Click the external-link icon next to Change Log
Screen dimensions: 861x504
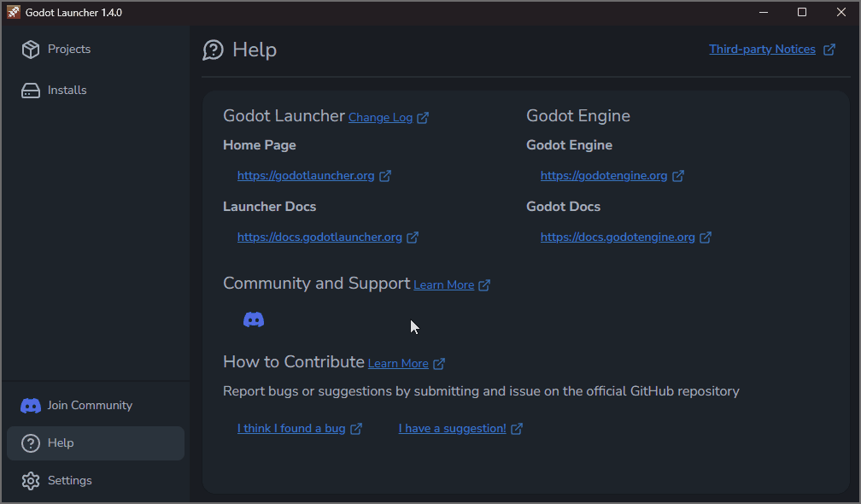click(x=425, y=117)
